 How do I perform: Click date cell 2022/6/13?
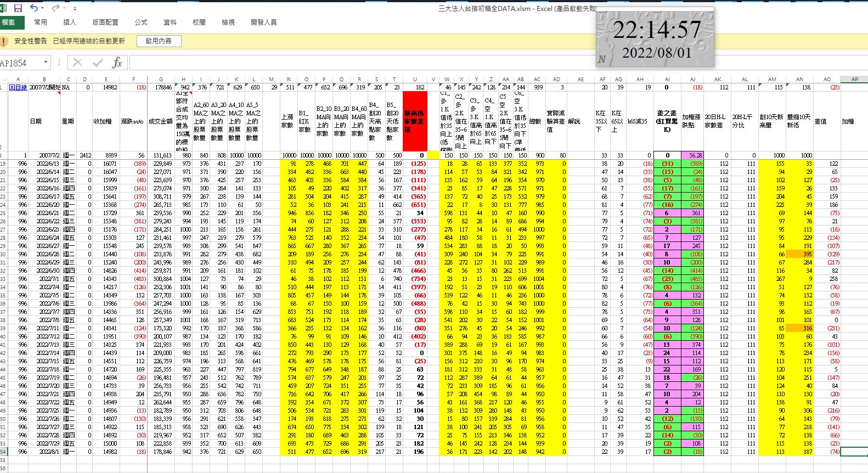click(x=44, y=164)
